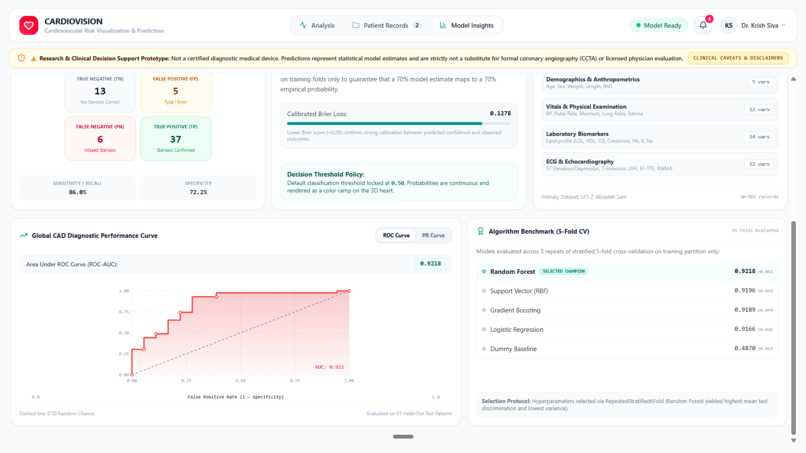Click the Analysis pulse icon
This screenshot has width=806, height=453.
303,25
